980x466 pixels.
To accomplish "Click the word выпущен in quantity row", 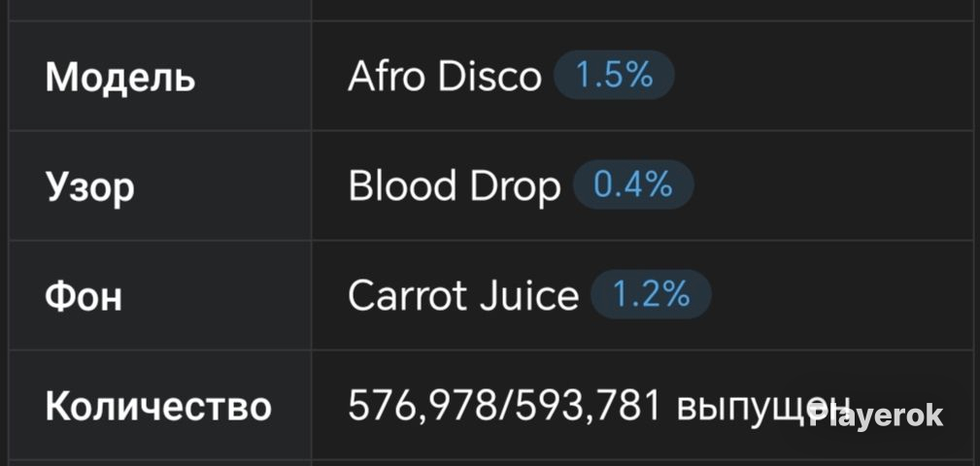I will [x=764, y=409].
